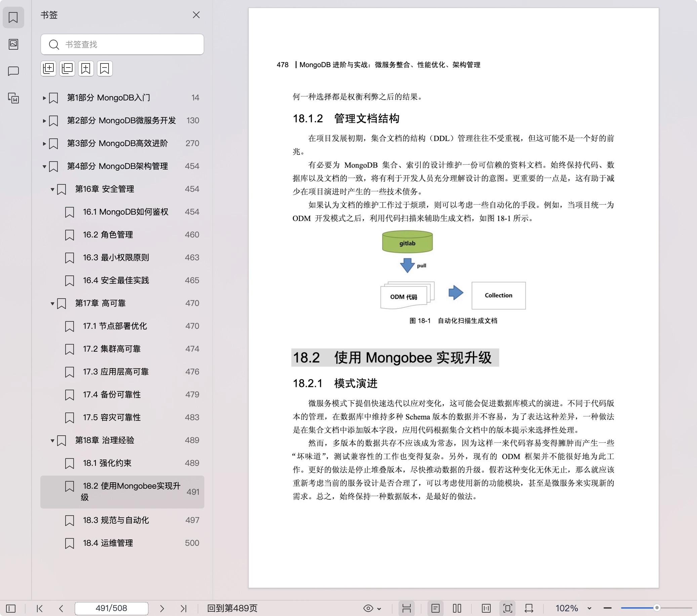697x616 pixels.
Task: Click 回到第489页 link
Action: point(232,608)
